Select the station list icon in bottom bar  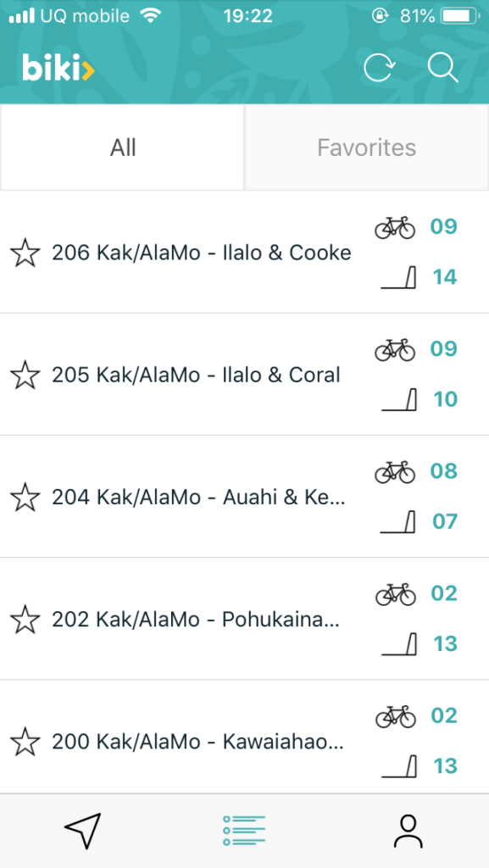(244, 831)
